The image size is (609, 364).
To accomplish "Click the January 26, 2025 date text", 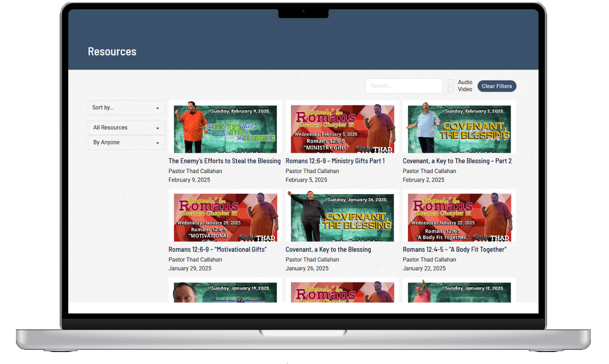I will click(307, 269).
